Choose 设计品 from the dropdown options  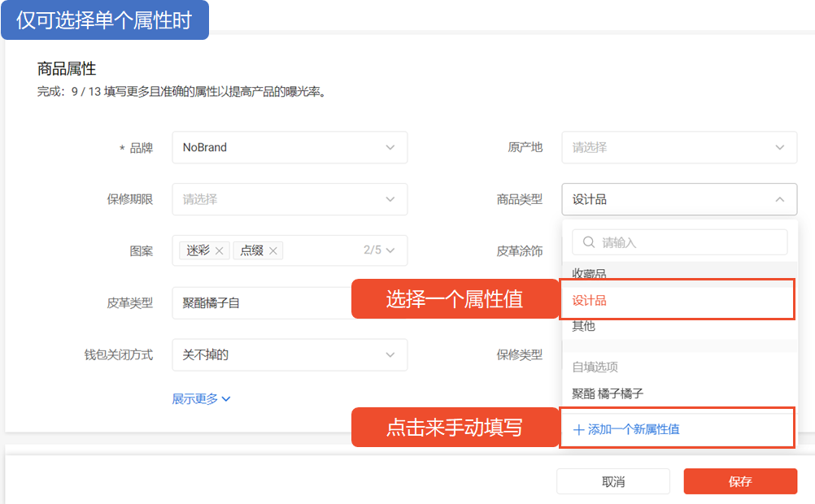pyautogui.click(x=590, y=301)
